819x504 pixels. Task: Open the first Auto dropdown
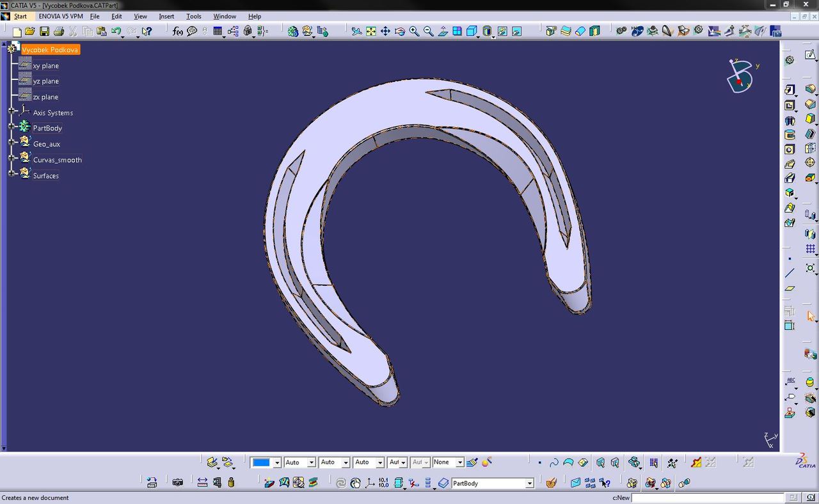pyautogui.click(x=312, y=462)
